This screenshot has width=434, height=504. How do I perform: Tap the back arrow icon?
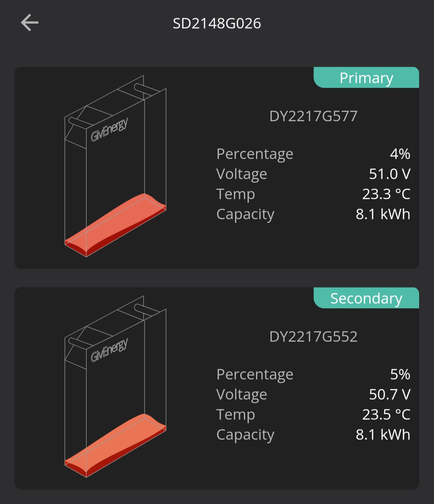[x=30, y=23]
